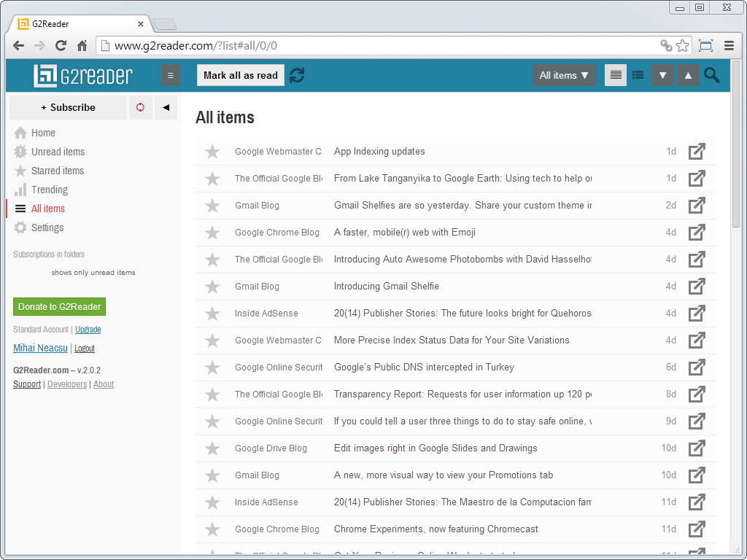Image resolution: width=747 pixels, height=560 pixels.
Task: Click Donate to G2Reader button
Action: coord(60,307)
